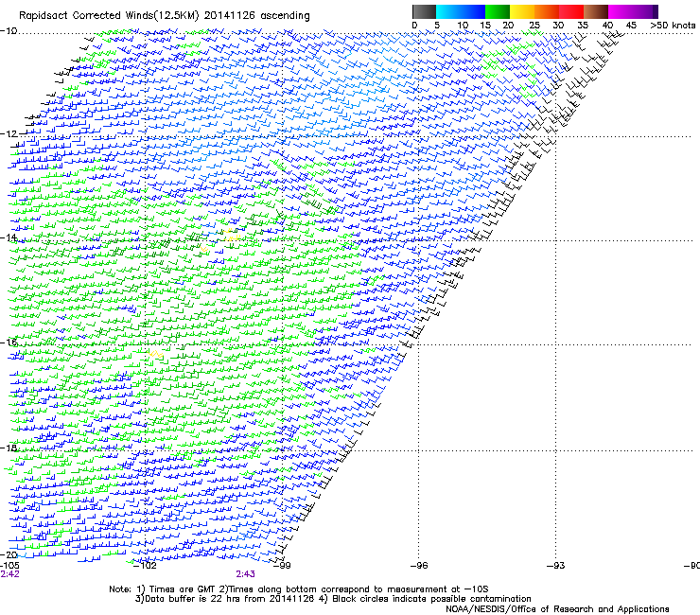
Task: Click the '-105' longitude axis label
Action: (x=9, y=566)
